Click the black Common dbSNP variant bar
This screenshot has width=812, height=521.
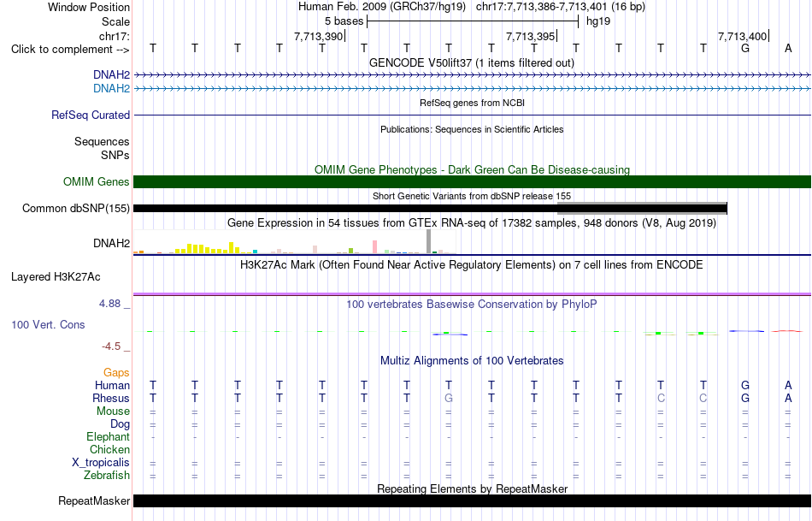click(430, 209)
